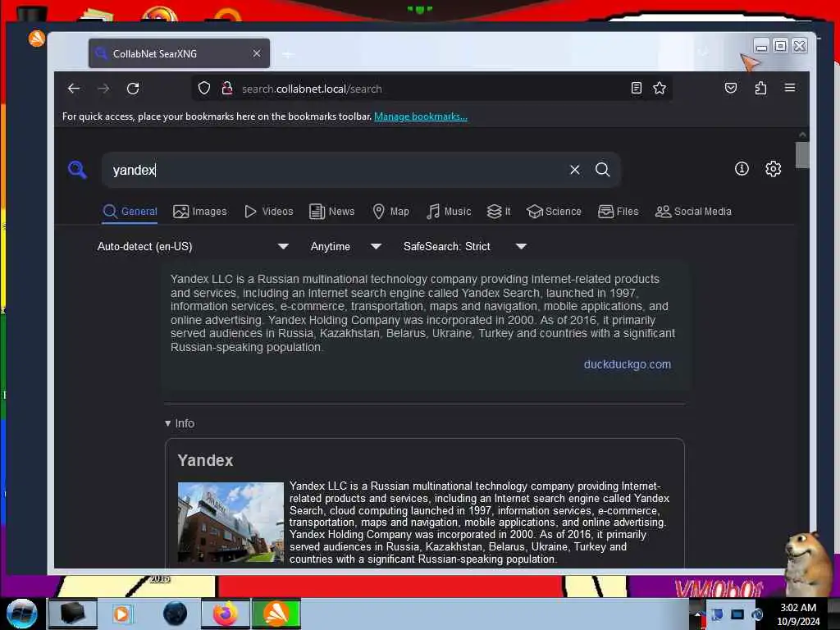Viewport: 840px width, 630px height.
Task: Select the General search category
Action: (130, 212)
